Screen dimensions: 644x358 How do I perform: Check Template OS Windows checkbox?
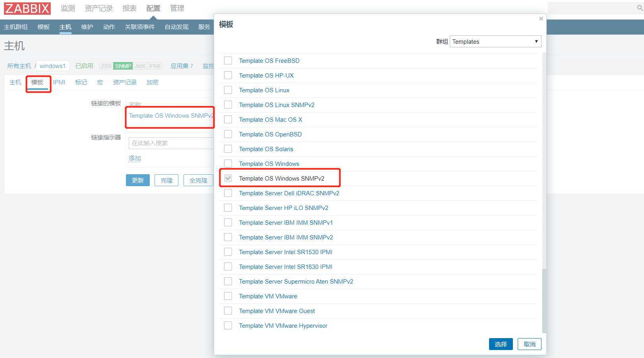click(x=228, y=163)
